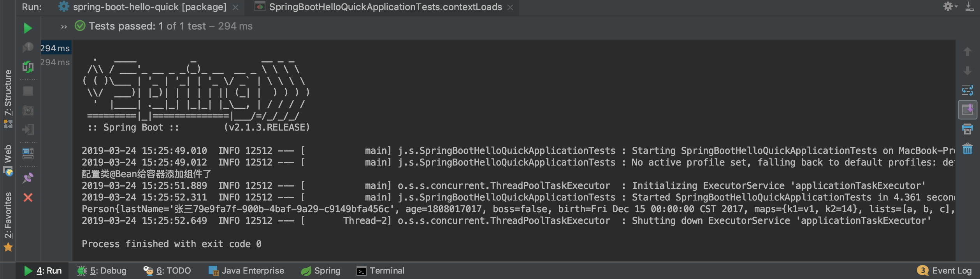
Task: Rerun the test with green play icon
Action: click(x=28, y=28)
